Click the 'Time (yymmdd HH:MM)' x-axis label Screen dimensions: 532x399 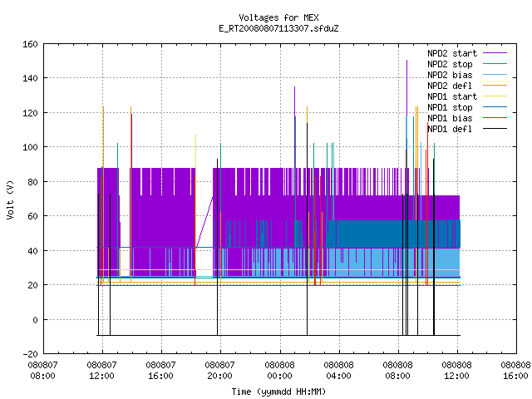coord(278,392)
